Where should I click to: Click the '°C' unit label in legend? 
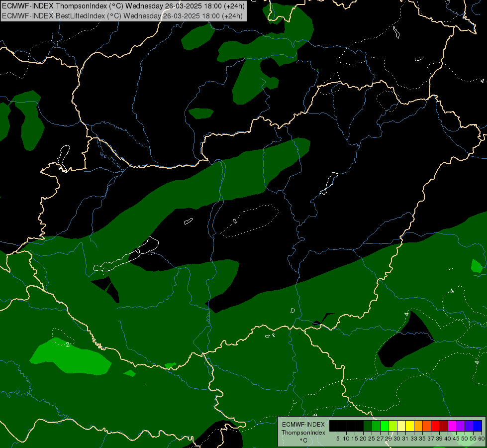click(x=303, y=440)
